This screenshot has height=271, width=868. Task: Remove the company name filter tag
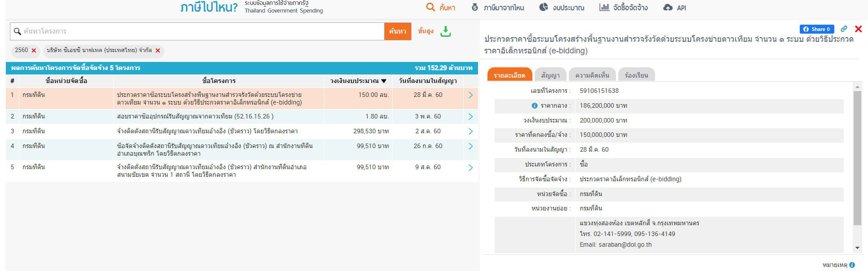pyautogui.click(x=158, y=51)
